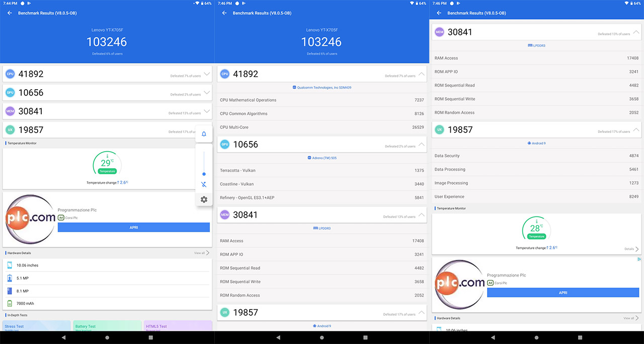Start the Stress Test

(x=37, y=325)
